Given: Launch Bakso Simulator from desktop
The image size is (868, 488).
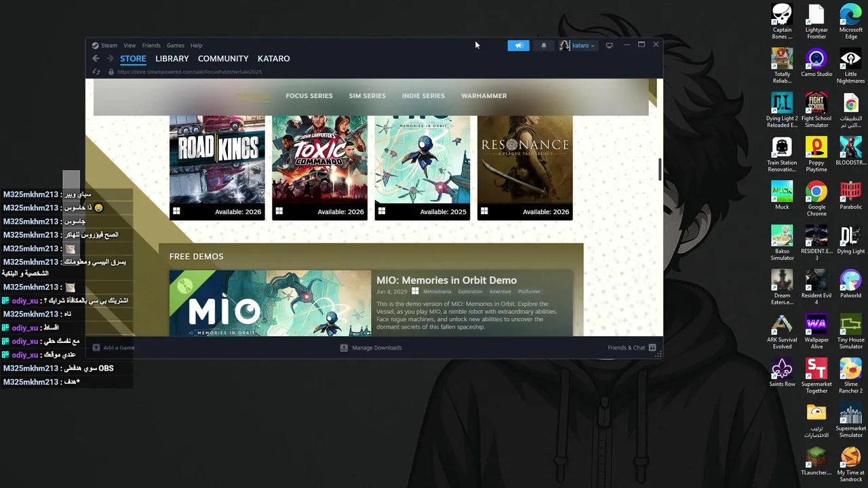Looking at the screenshot, I should pyautogui.click(x=782, y=243).
